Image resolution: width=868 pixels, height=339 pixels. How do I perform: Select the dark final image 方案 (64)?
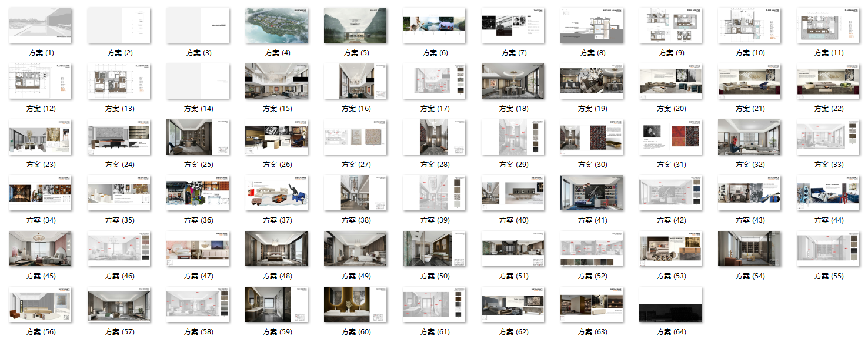pos(670,304)
